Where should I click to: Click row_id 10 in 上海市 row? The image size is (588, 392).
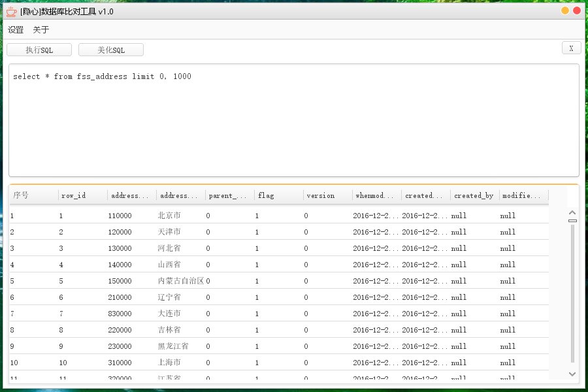point(63,363)
